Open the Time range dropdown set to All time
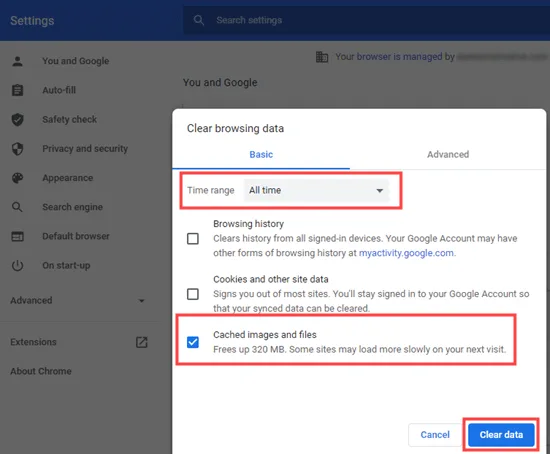 pos(316,191)
